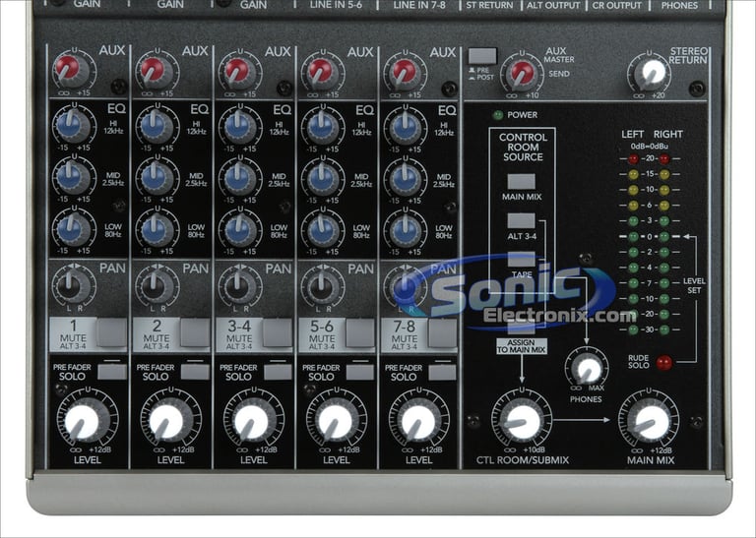756x538 pixels.
Task: Click channel 2 MID 2.5kHz EQ knob
Action: tap(156, 177)
